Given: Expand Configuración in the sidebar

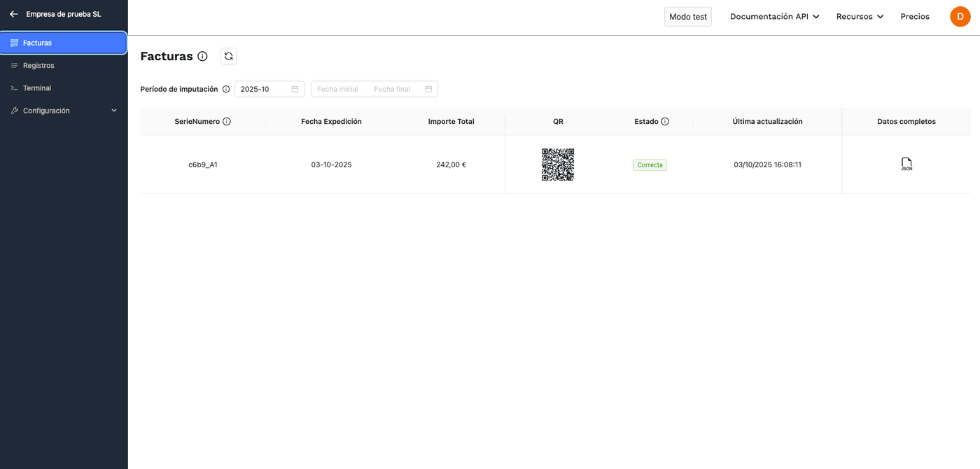Looking at the screenshot, I should click(x=64, y=111).
